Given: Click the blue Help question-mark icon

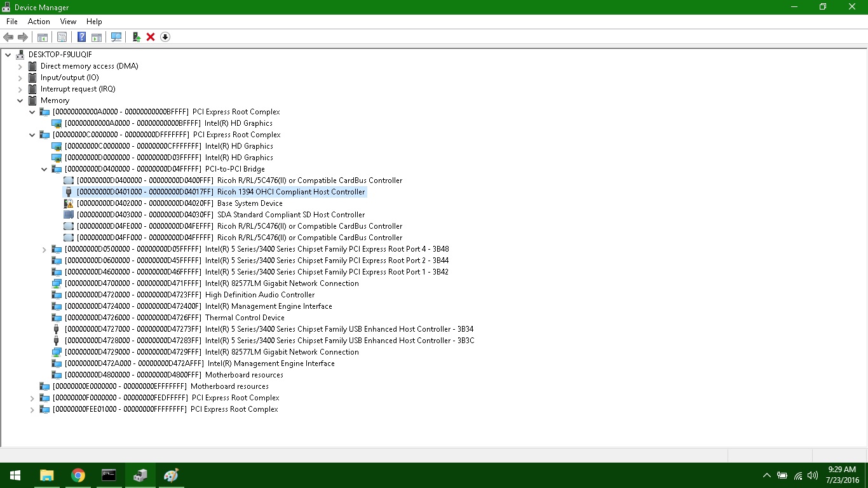Looking at the screenshot, I should click(81, 37).
